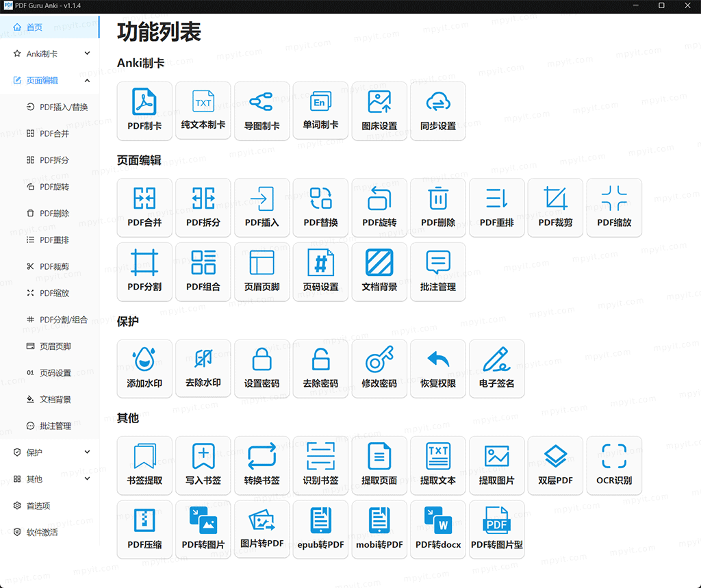Open the 修改密码 key tile
This screenshot has width=701, height=588.
tap(379, 368)
